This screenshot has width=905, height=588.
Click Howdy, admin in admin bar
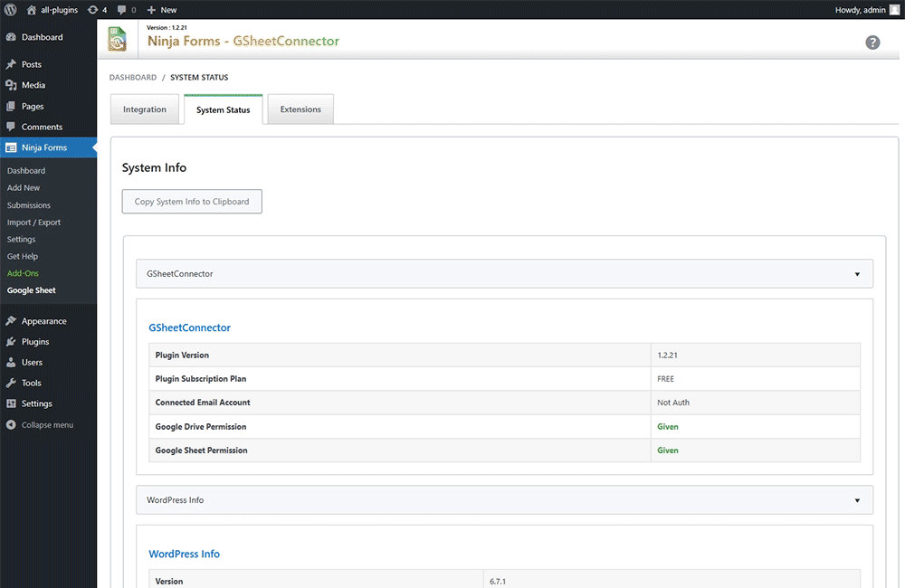pos(860,10)
